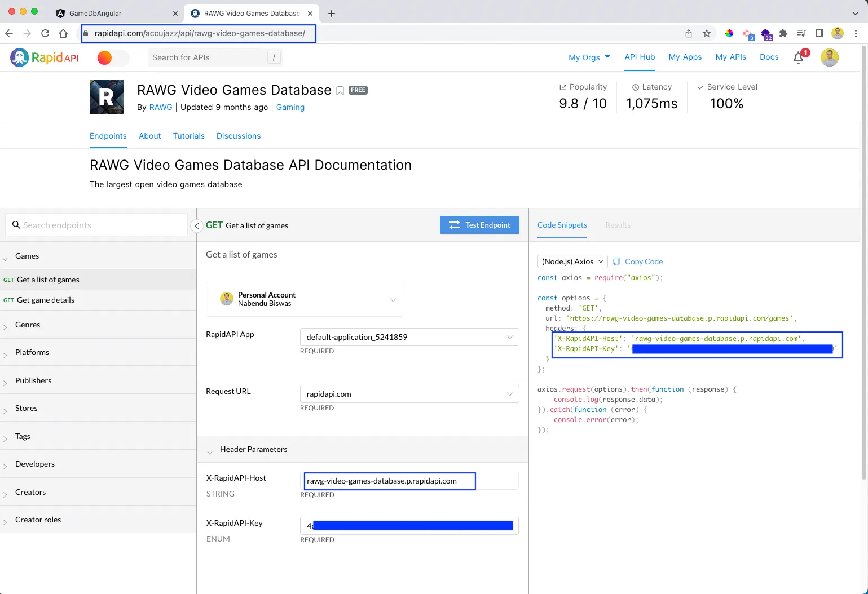Open My Apps in top navigation
Screen dimensions: 868x594
[x=685, y=57]
